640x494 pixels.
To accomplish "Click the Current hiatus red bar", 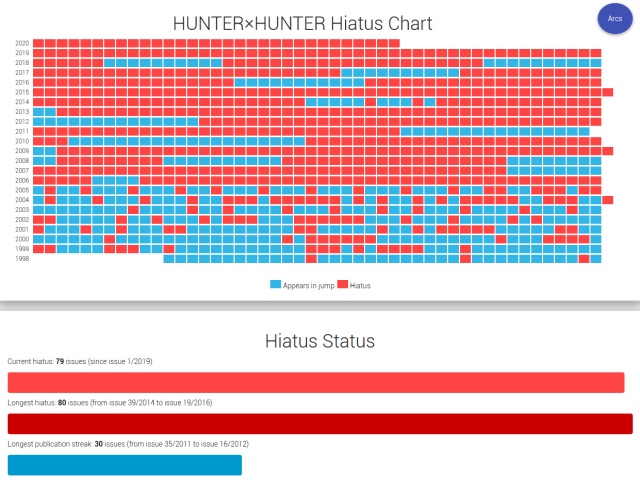I will [315, 382].
